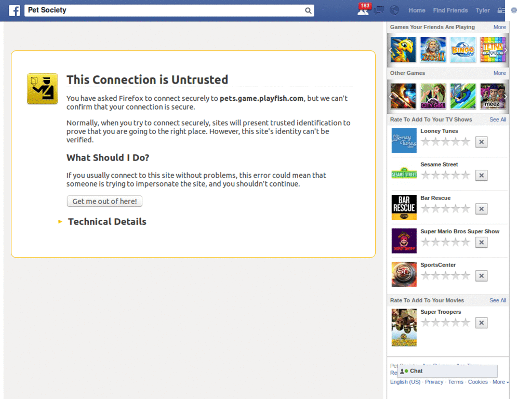This screenshot has width=532, height=399.
Task: Click More next to Games Your Friends Are Playing
Action: pyautogui.click(x=499, y=27)
